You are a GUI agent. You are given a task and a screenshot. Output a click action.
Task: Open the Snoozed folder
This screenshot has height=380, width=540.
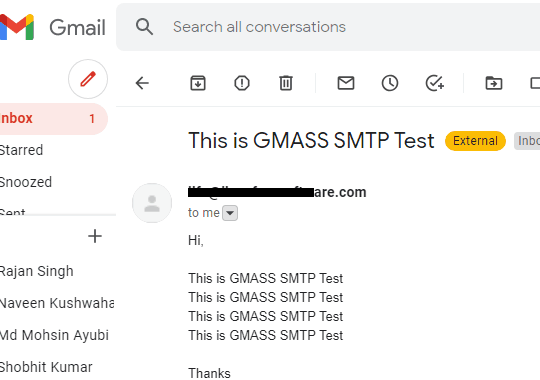[26, 182]
